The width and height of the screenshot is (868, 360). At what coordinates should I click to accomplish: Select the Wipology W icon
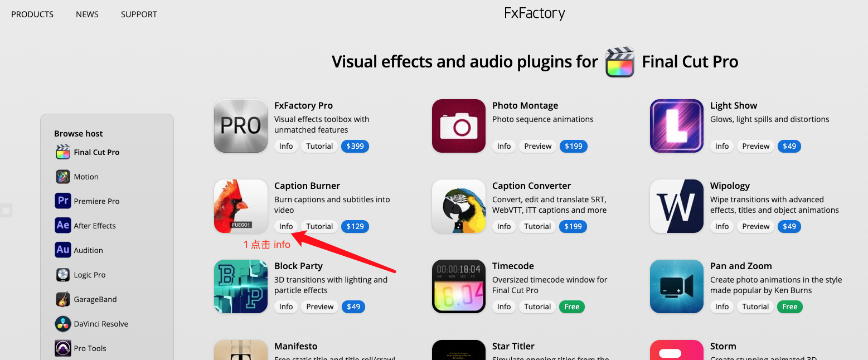point(677,206)
